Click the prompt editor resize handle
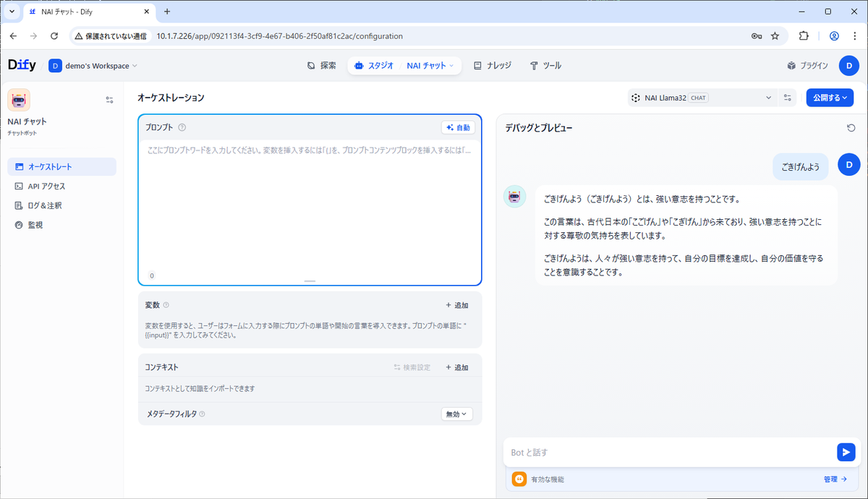 pos(310,281)
